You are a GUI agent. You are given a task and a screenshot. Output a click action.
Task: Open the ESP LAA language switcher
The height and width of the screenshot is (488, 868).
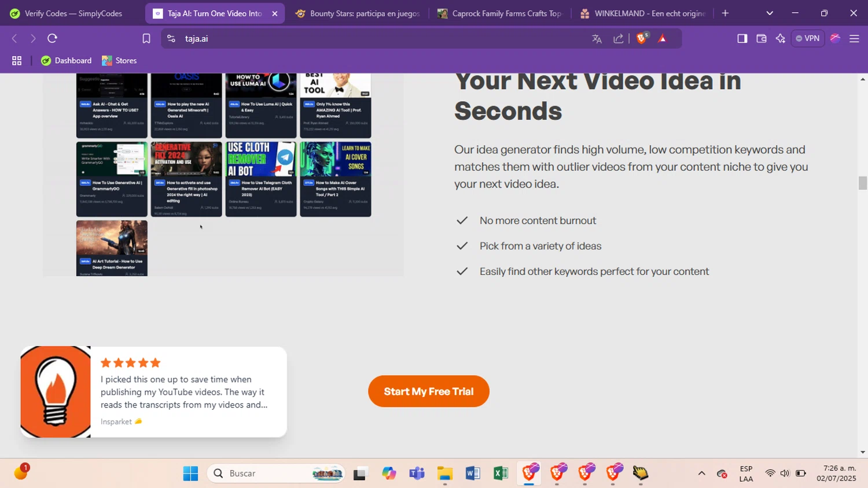[746, 474]
